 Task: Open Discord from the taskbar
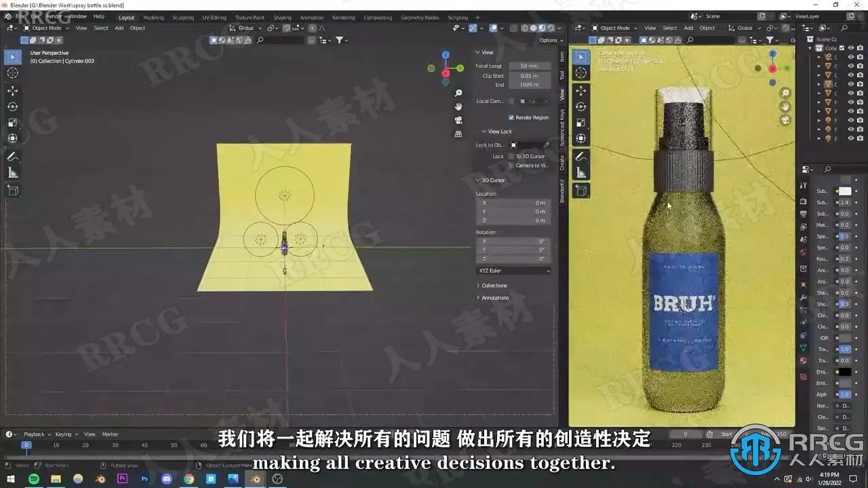[x=167, y=479]
